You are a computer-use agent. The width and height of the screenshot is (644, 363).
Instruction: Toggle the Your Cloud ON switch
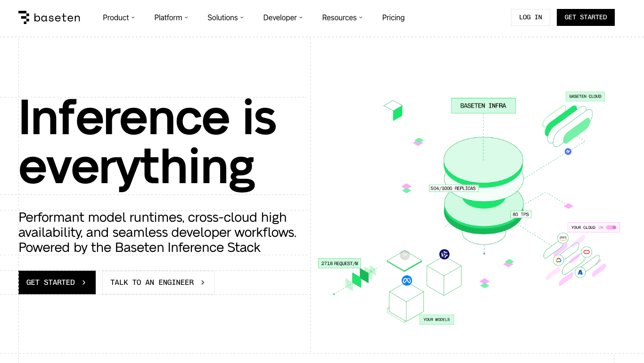point(611,227)
